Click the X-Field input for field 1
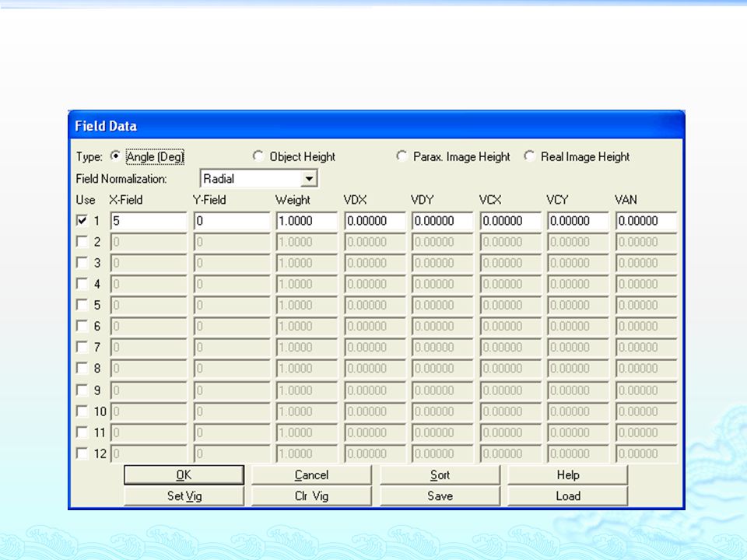 149,221
